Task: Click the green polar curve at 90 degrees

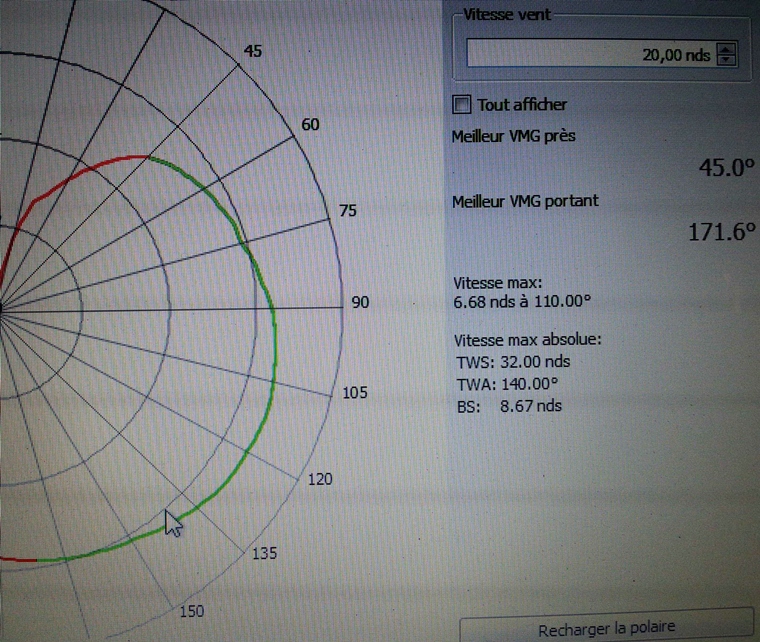Action: [273, 308]
